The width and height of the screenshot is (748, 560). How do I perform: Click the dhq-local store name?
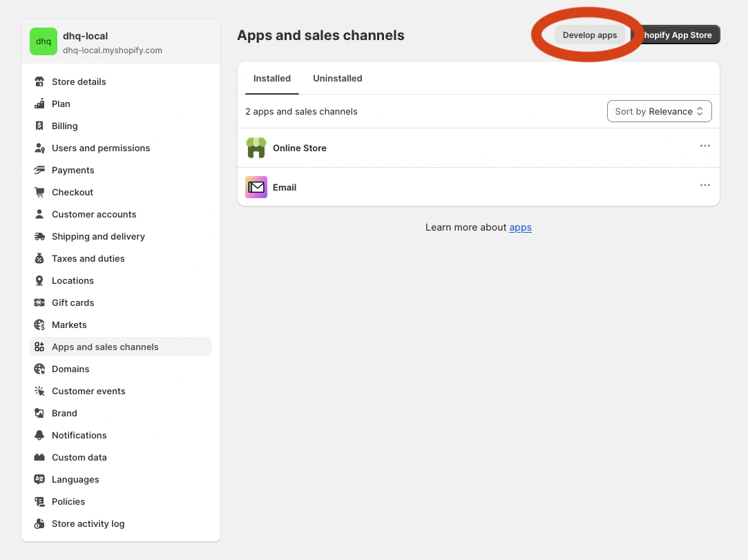[86, 36]
